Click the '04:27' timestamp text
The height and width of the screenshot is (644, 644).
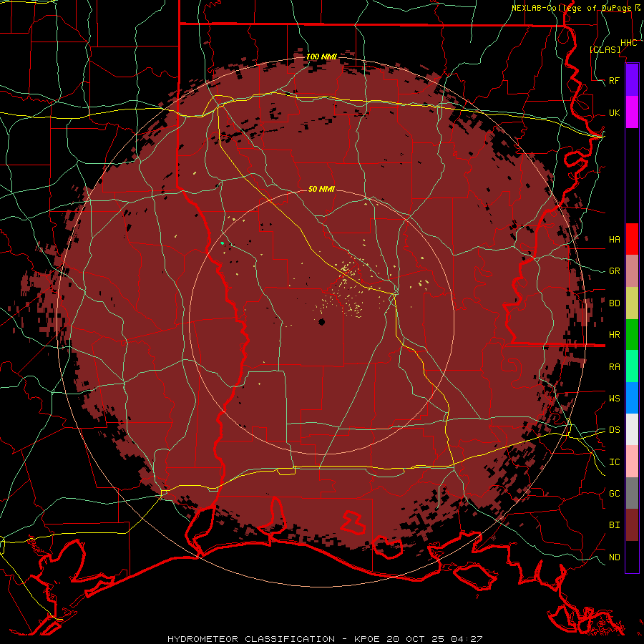[x=466, y=639]
